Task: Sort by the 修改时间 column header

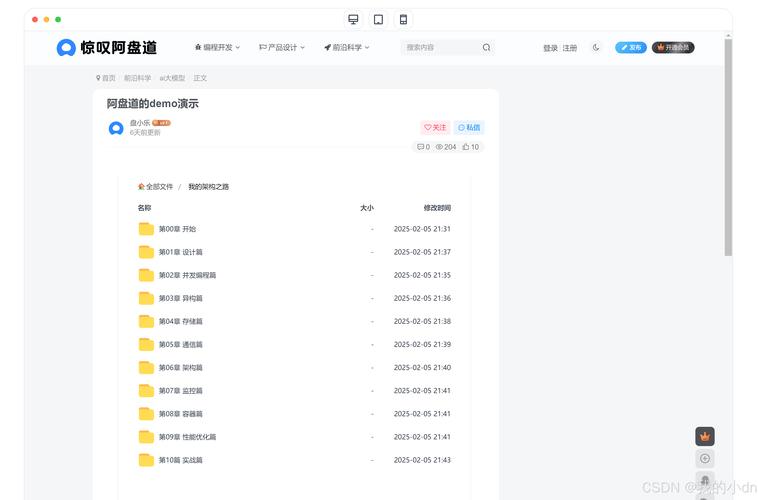Action: coord(437,208)
